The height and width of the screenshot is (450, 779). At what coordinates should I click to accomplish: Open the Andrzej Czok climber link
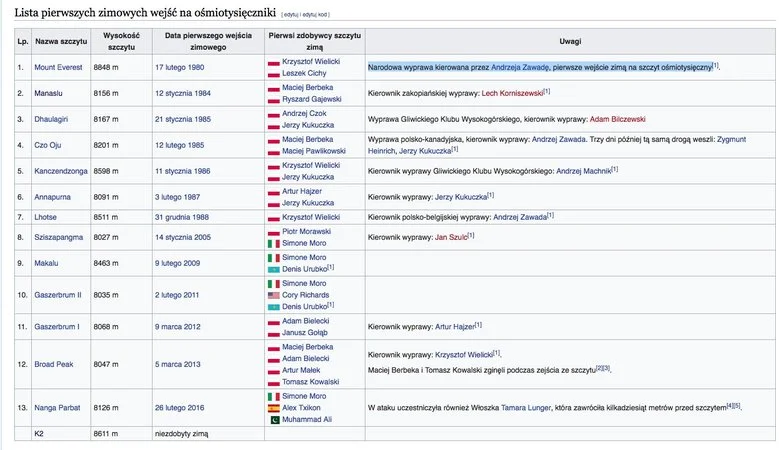(x=304, y=113)
